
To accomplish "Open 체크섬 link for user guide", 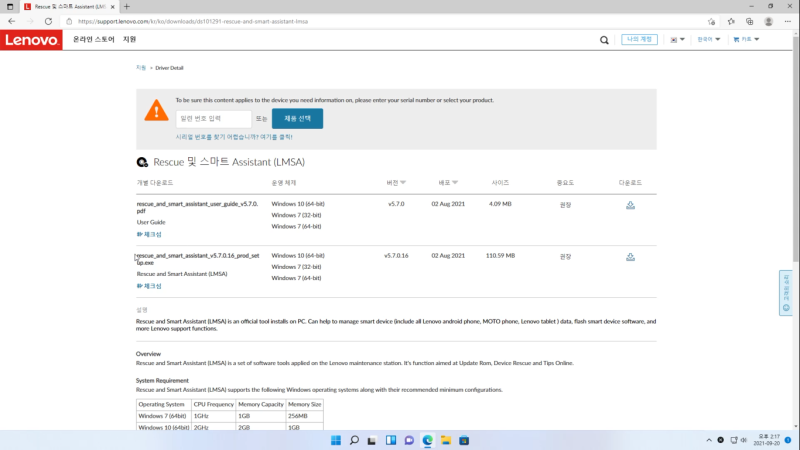I will pos(149,234).
